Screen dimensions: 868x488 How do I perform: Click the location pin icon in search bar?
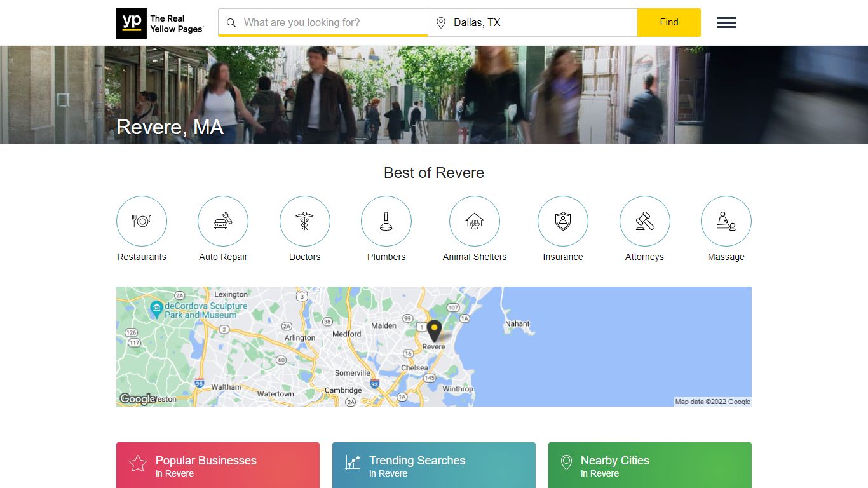(440, 23)
